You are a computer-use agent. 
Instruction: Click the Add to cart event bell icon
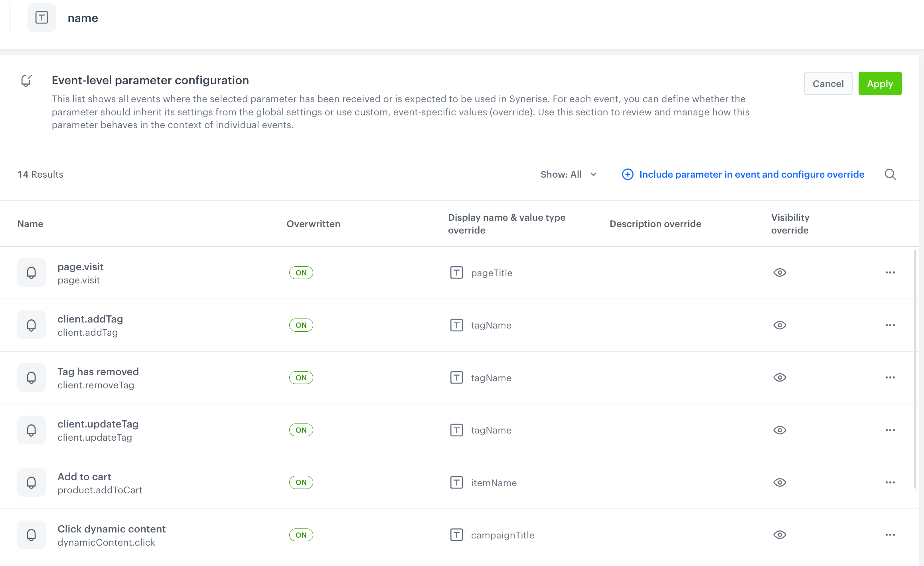click(32, 483)
